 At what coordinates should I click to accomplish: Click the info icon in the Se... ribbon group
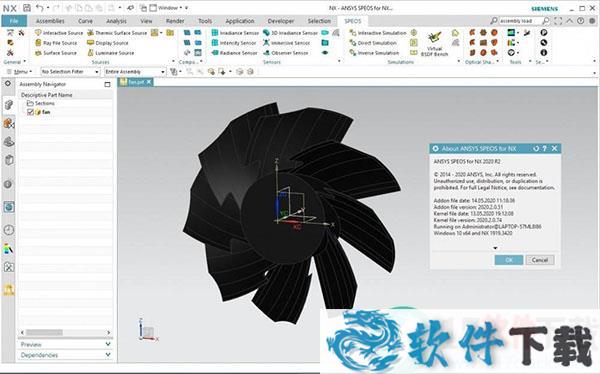[544, 53]
